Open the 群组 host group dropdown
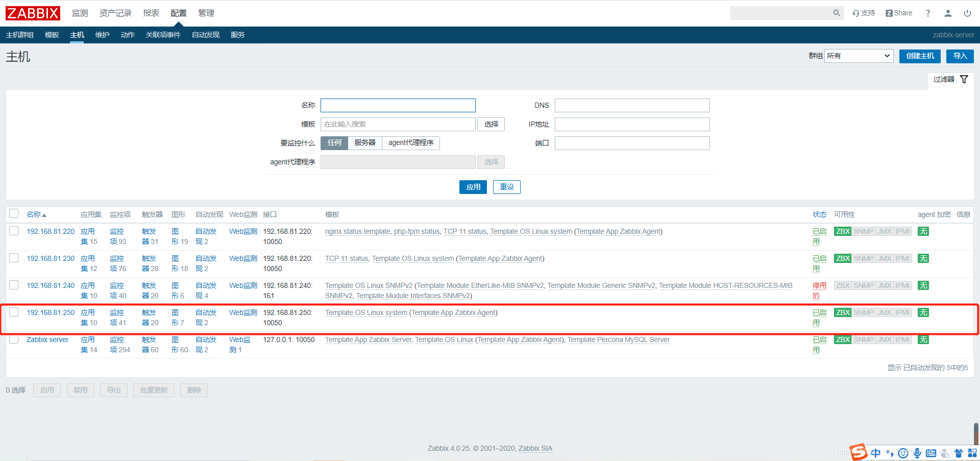Image resolution: width=980 pixels, height=461 pixels. coord(859,56)
